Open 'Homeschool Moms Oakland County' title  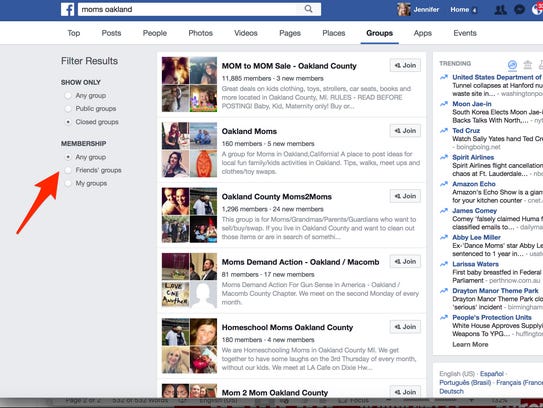click(x=287, y=327)
